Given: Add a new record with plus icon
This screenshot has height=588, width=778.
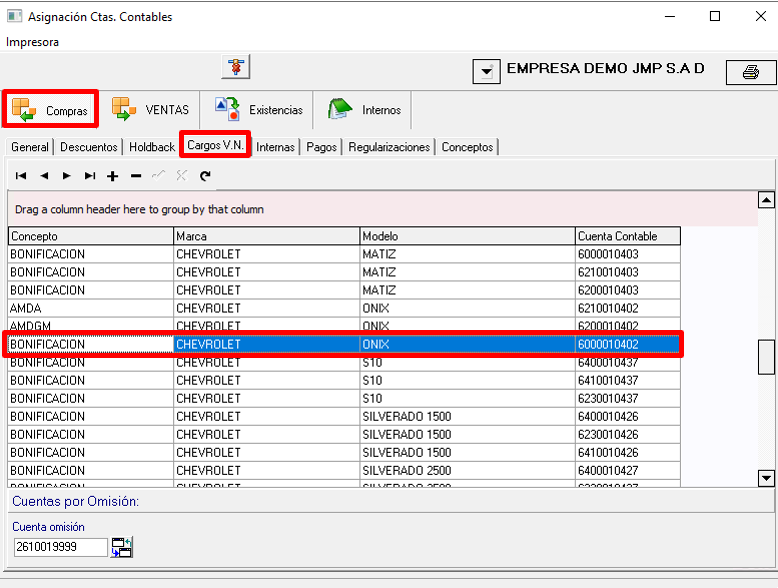Looking at the screenshot, I should (x=113, y=176).
